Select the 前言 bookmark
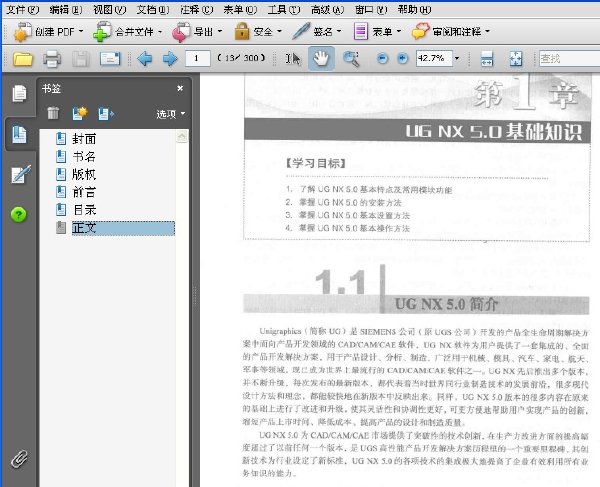Viewport: 600px width, 487px height. click(x=84, y=192)
